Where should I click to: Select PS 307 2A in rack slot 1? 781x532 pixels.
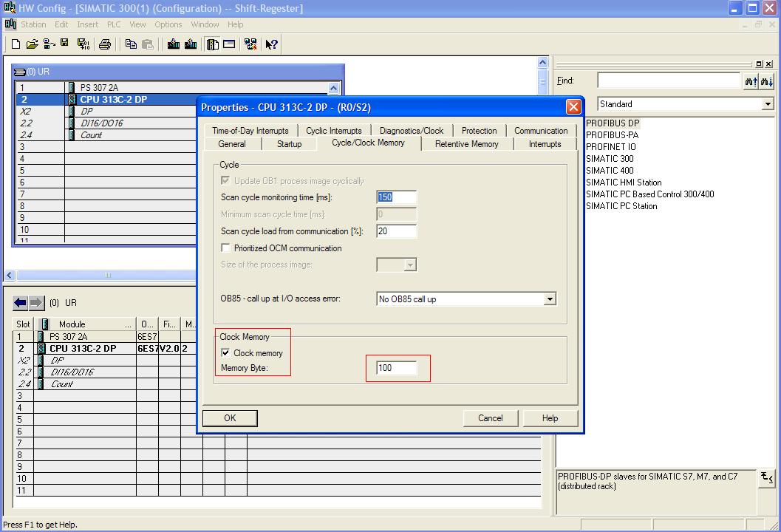tap(99, 88)
